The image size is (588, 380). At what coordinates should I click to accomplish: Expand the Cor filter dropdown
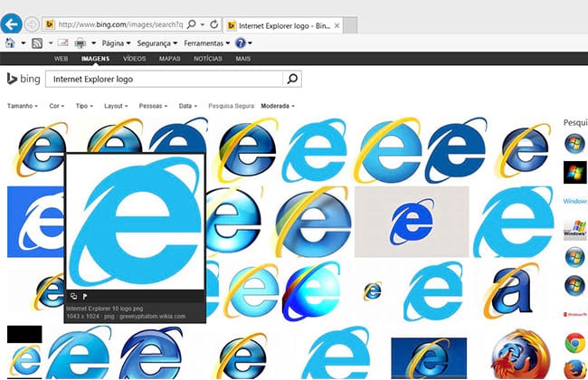(57, 106)
